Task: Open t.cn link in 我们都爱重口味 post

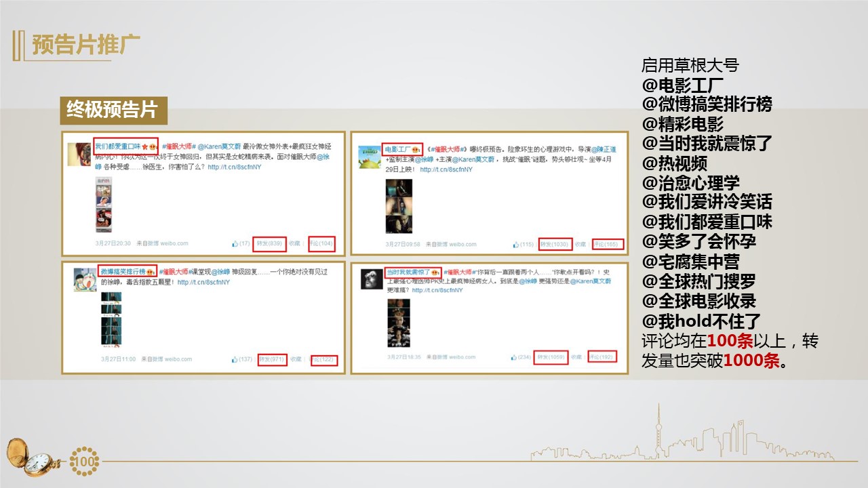Action: coord(234,166)
